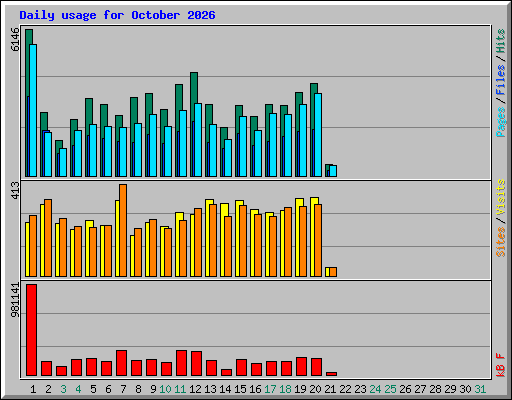This screenshot has height=400, width=512.
Task: Click day 14 on the x-axis
Action: (x=225, y=389)
